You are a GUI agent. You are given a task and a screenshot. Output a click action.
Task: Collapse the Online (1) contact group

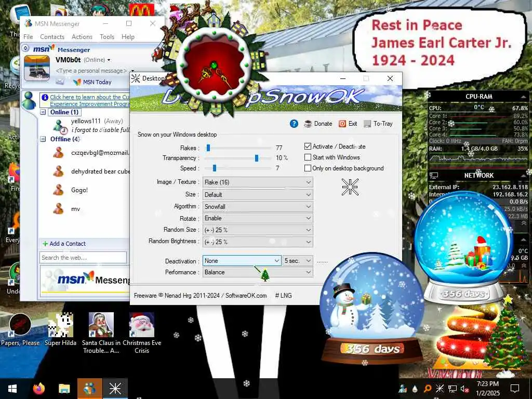coord(43,112)
